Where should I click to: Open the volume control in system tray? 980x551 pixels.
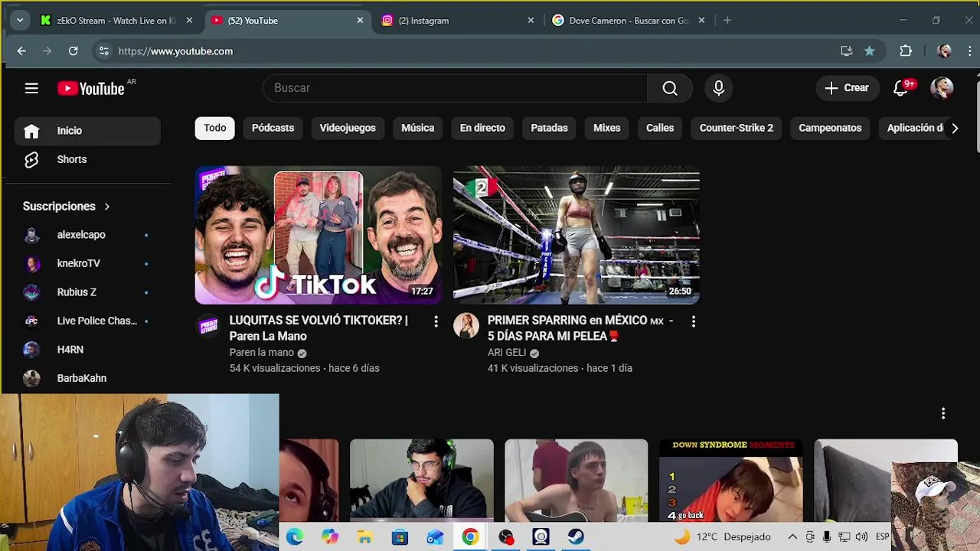click(x=861, y=537)
